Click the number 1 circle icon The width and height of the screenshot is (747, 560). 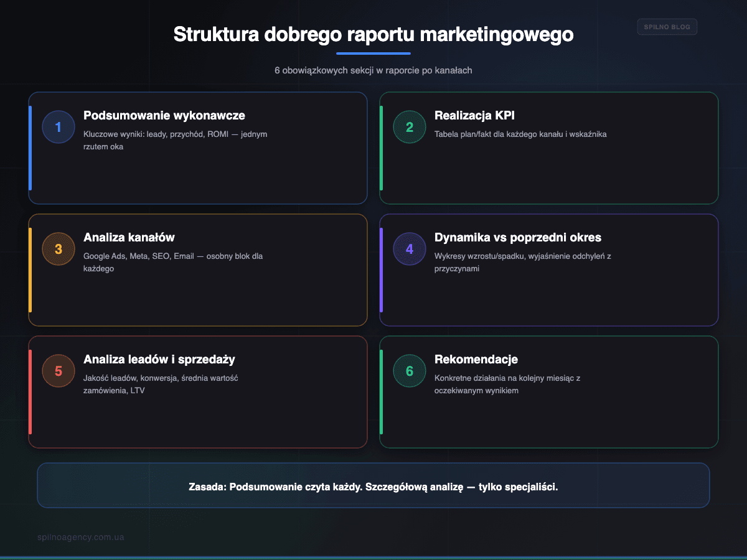click(x=59, y=127)
